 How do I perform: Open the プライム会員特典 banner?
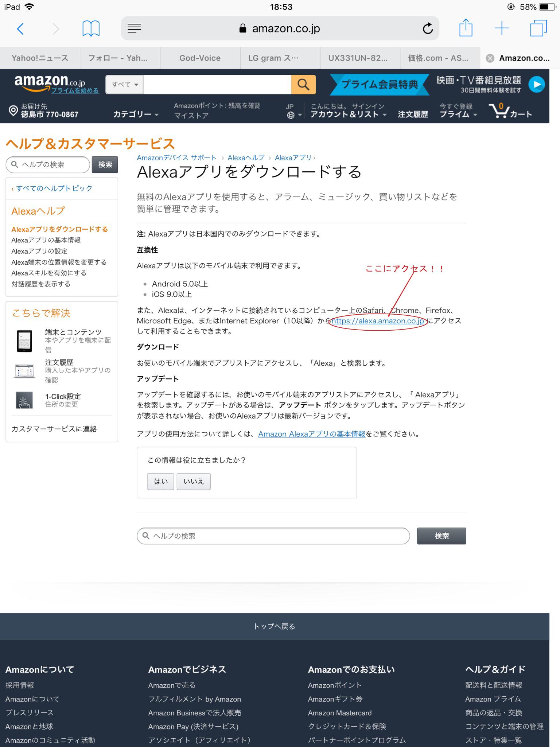[380, 84]
